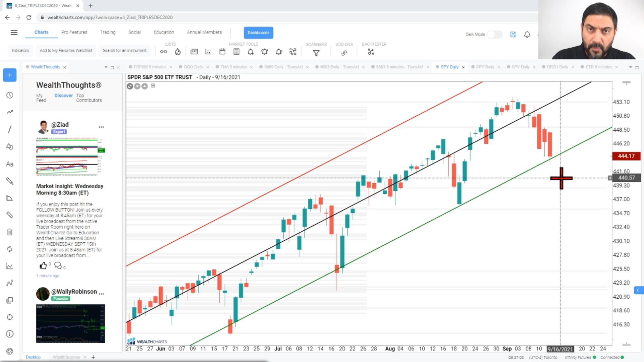Select Top Contributors in WealthThoughts
This screenshot has height=362, width=644.
pyautogui.click(x=89, y=98)
